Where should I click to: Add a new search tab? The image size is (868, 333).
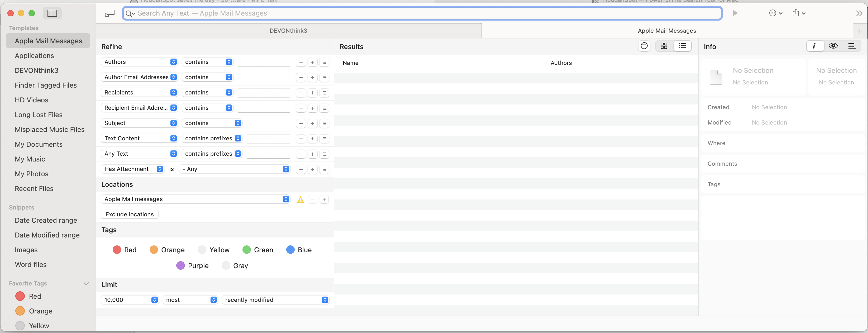pyautogui.click(x=860, y=31)
